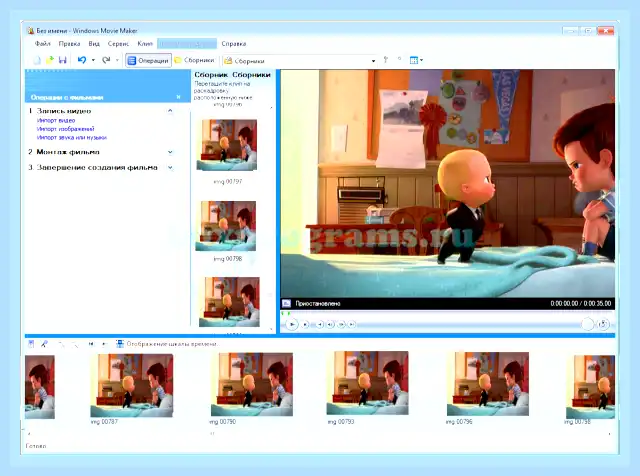The width and height of the screenshot is (640, 476).
Task: Select the Запись видео heading
Action: tap(64, 111)
